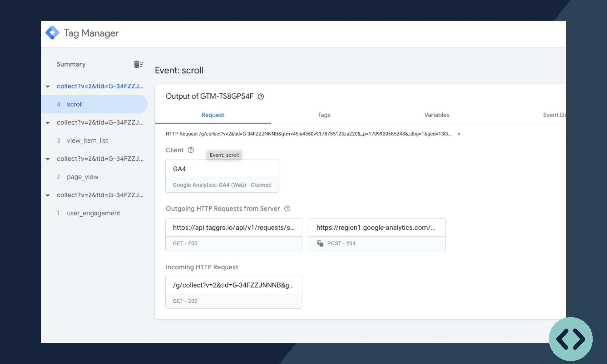The width and height of the screenshot is (607, 364).
Task: Open help icon next to Output of GTM-TS8GPS4F
Action: point(261,97)
